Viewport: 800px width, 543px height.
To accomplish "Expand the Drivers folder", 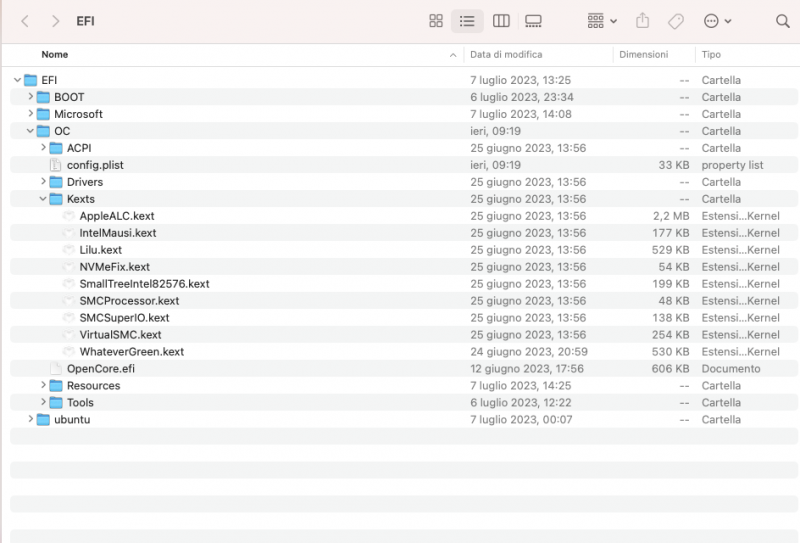I will (x=43, y=182).
